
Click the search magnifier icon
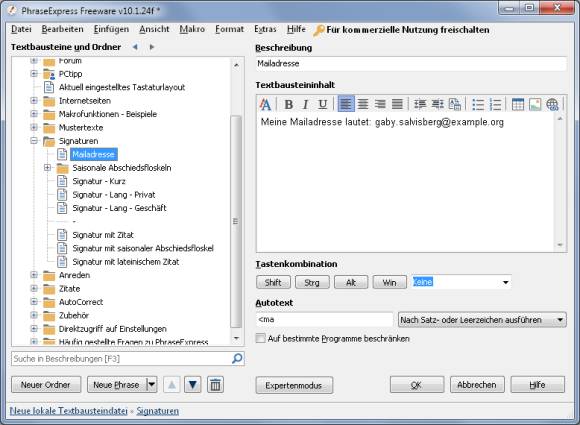(x=237, y=358)
